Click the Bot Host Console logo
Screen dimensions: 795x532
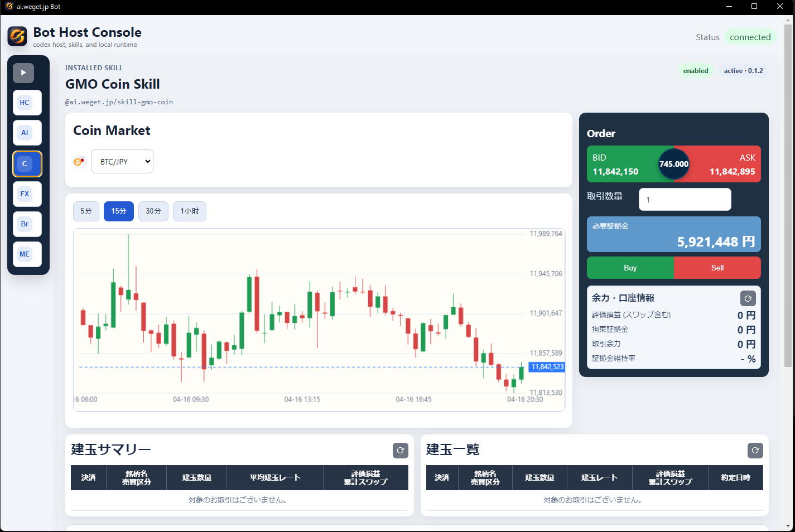[x=17, y=36]
